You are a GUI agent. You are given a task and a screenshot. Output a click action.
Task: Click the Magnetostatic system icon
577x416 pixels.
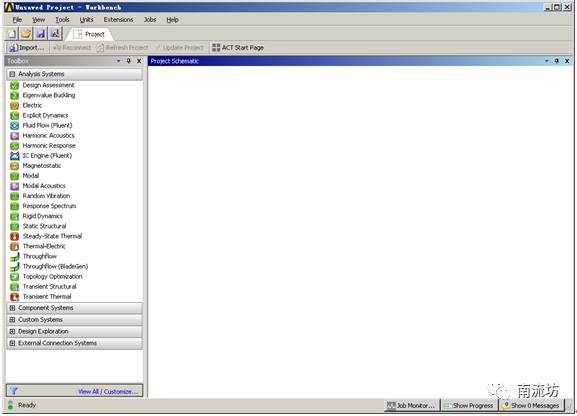pyautogui.click(x=14, y=166)
